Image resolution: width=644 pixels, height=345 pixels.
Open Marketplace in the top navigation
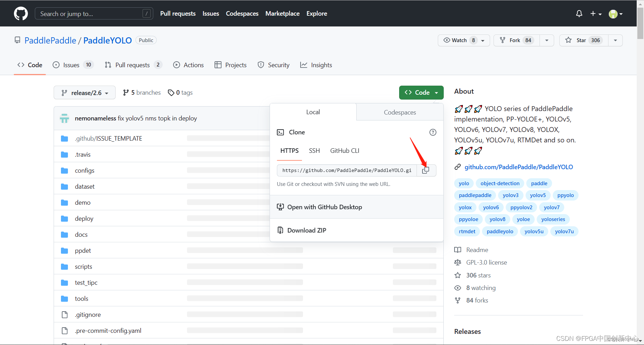pyautogui.click(x=282, y=14)
